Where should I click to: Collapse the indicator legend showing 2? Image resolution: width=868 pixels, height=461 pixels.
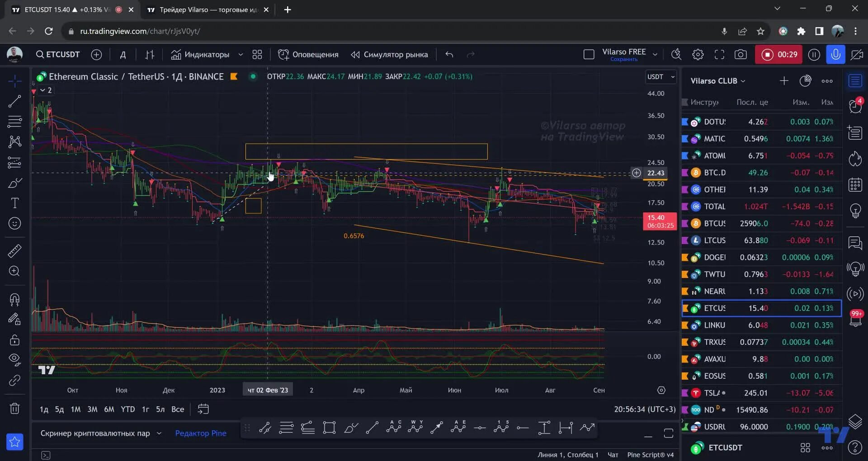(x=46, y=90)
